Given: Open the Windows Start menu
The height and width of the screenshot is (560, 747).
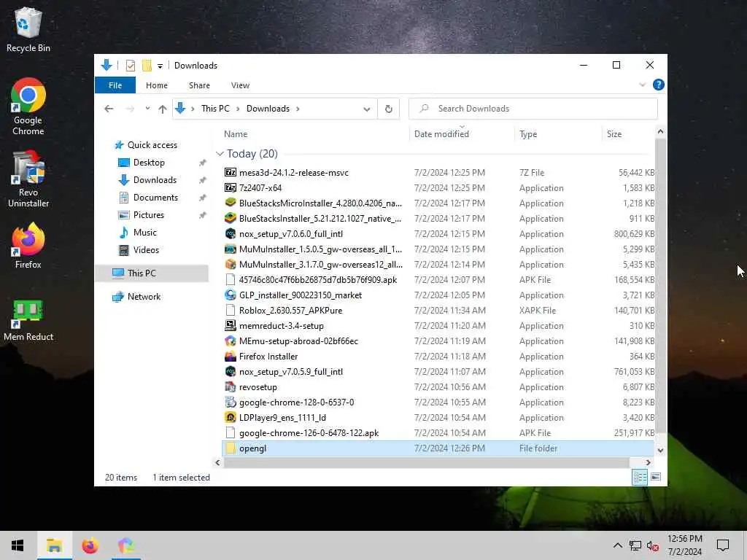Looking at the screenshot, I should coord(18,545).
